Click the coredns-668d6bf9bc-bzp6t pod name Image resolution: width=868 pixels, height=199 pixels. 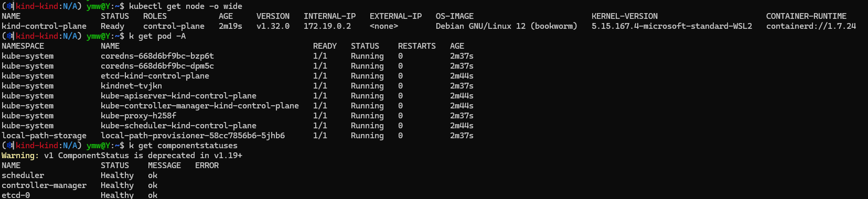coord(157,56)
